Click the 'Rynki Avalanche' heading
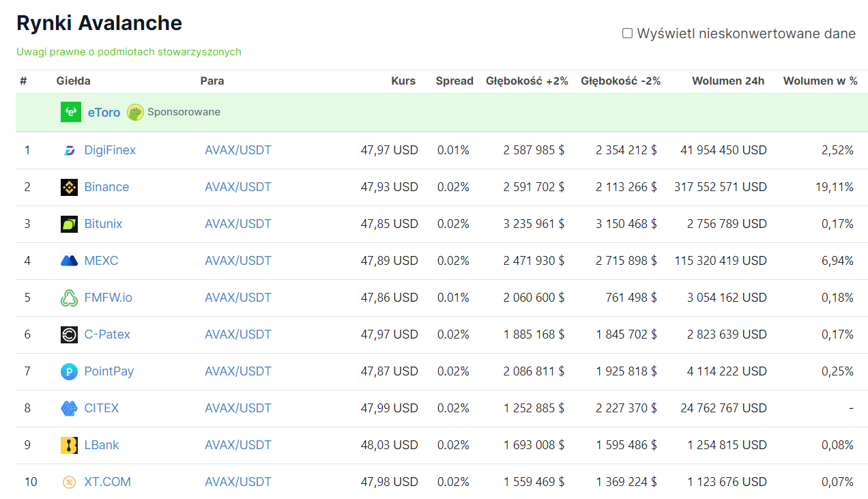Image resolution: width=868 pixels, height=499 pixels. [x=99, y=23]
